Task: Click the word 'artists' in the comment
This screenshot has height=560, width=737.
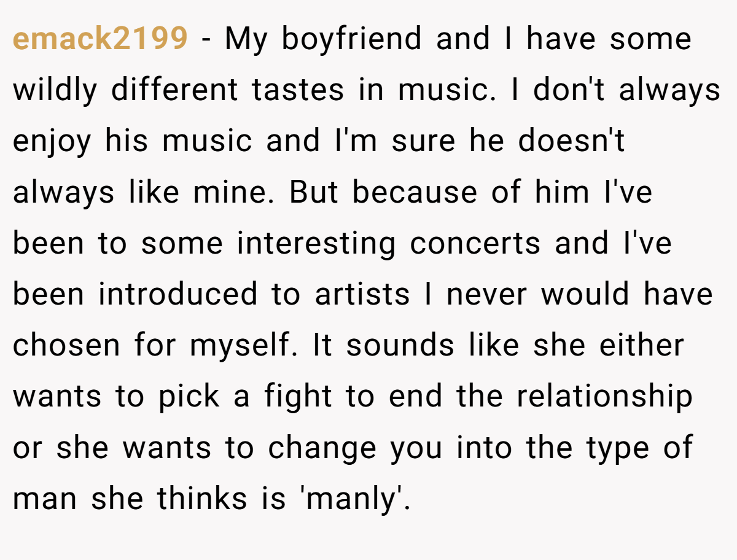Action: coord(362,295)
